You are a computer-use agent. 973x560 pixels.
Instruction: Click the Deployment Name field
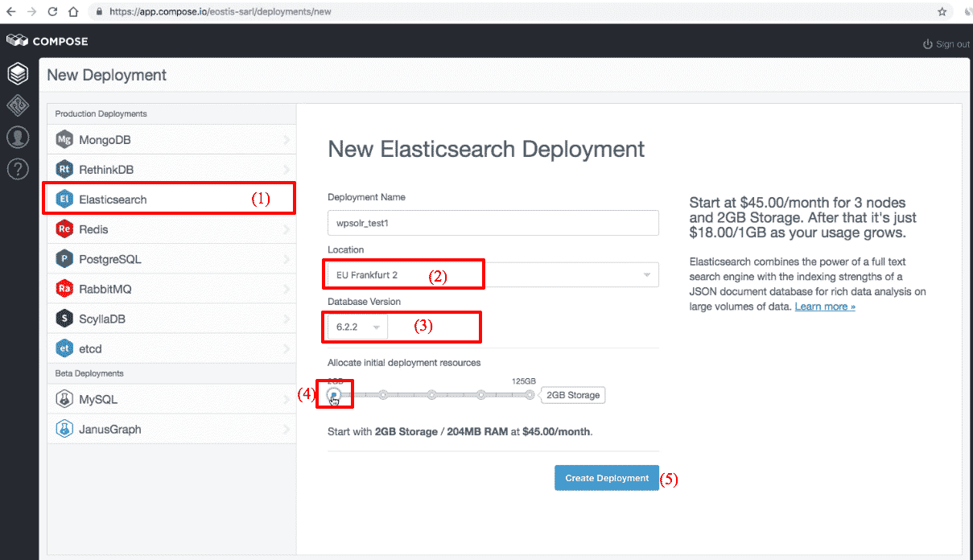pos(493,223)
